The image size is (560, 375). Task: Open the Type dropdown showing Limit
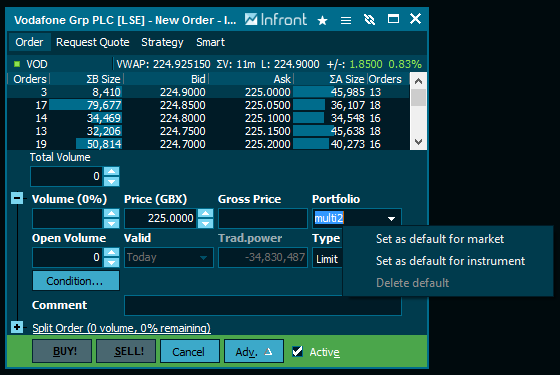328,259
